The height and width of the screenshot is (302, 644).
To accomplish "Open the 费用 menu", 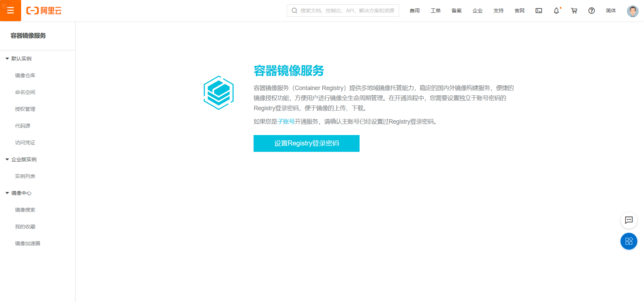I will (x=415, y=11).
